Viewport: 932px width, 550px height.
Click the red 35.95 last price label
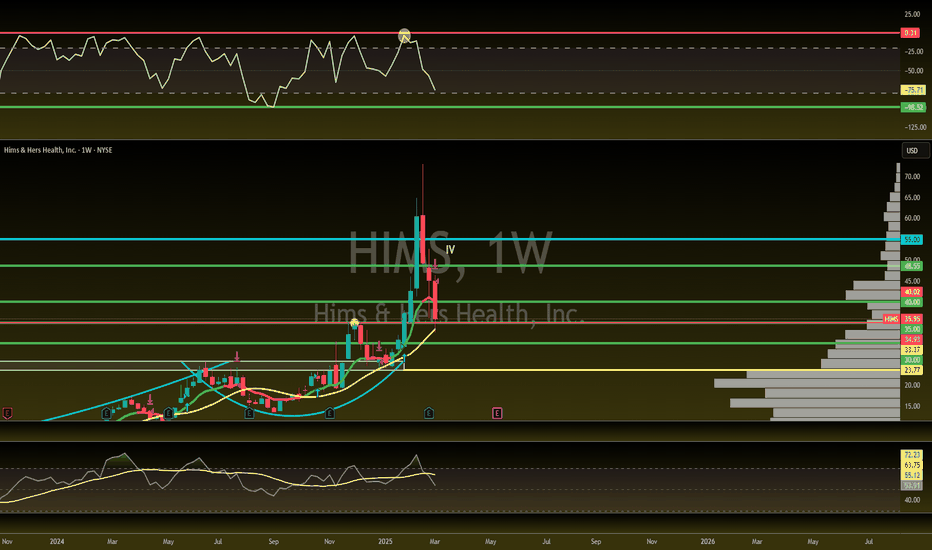coord(912,319)
